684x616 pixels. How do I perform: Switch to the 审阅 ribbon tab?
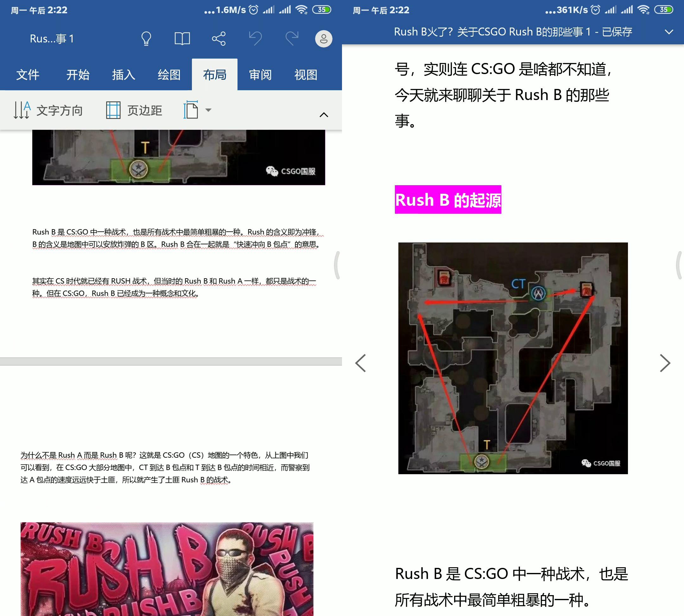pos(260,75)
